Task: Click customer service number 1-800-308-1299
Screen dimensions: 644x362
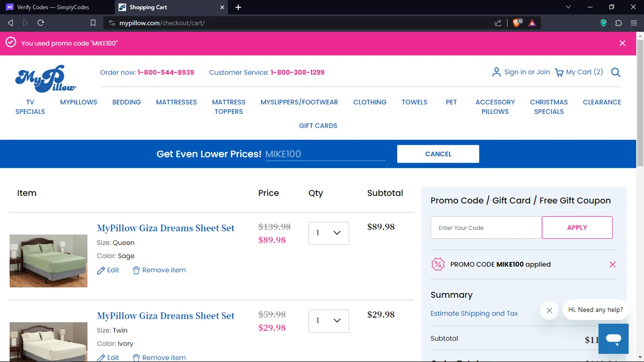Action: [x=298, y=72]
